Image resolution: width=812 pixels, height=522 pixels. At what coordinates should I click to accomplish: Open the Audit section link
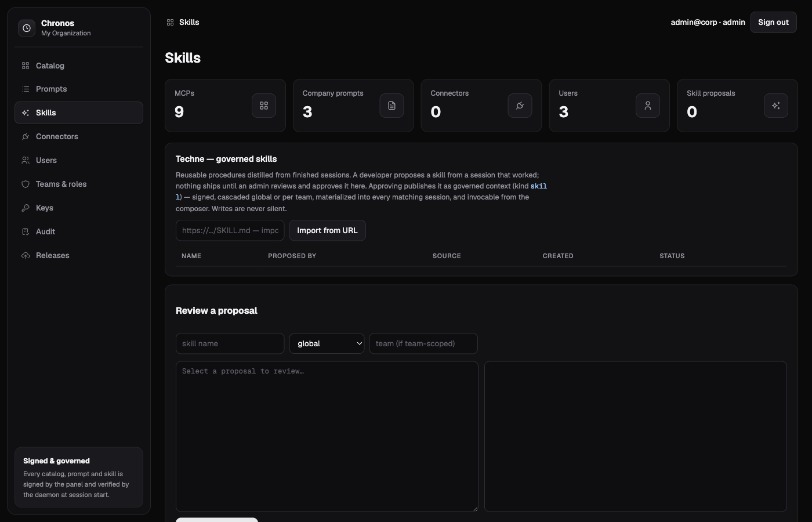point(79,231)
